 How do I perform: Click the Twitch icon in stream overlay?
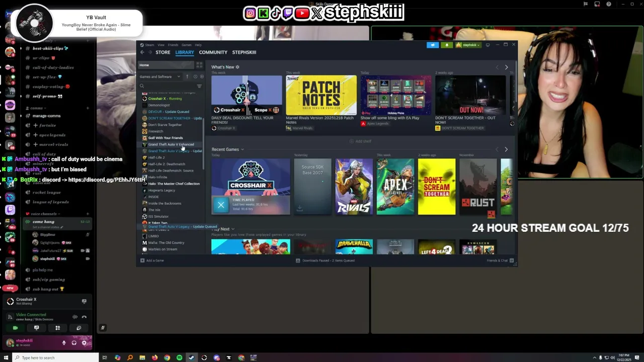point(288,14)
